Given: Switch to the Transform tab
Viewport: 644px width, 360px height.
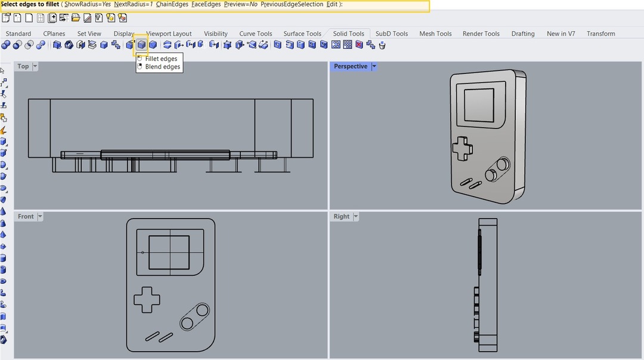Looking at the screenshot, I should (601, 34).
